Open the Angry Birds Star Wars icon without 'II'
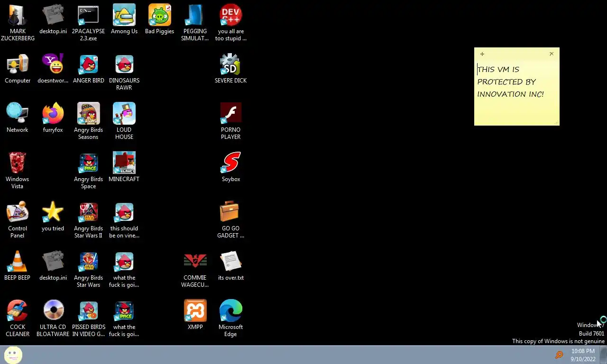607x364 pixels. tap(88, 269)
